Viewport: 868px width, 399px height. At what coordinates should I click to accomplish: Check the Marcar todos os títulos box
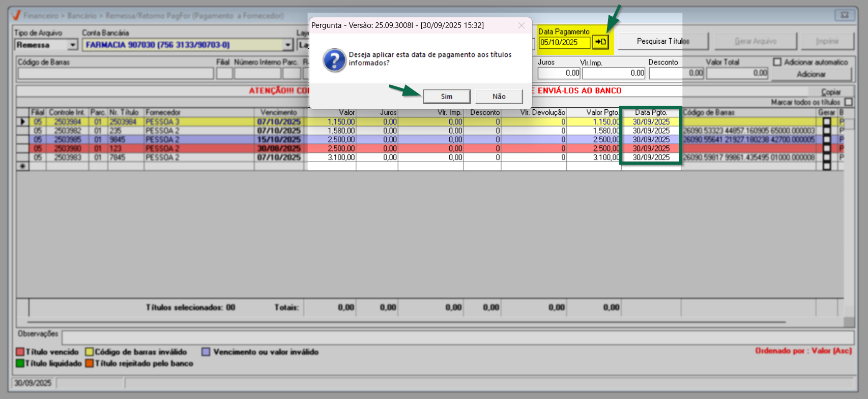coord(848,102)
